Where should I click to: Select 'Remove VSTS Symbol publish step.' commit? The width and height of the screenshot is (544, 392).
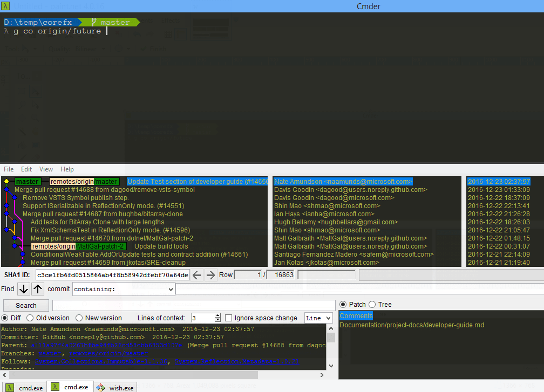[x=76, y=197]
